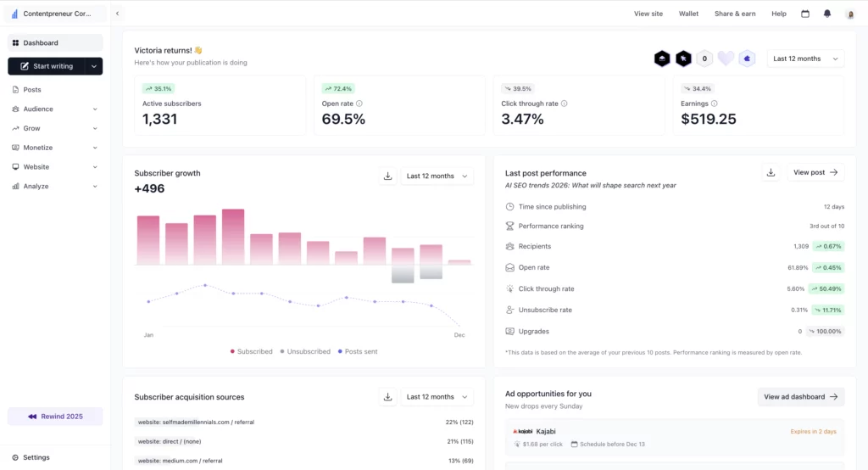868x470 pixels.
Task: Download the Last post performance data
Action: click(x=771, y=172)
